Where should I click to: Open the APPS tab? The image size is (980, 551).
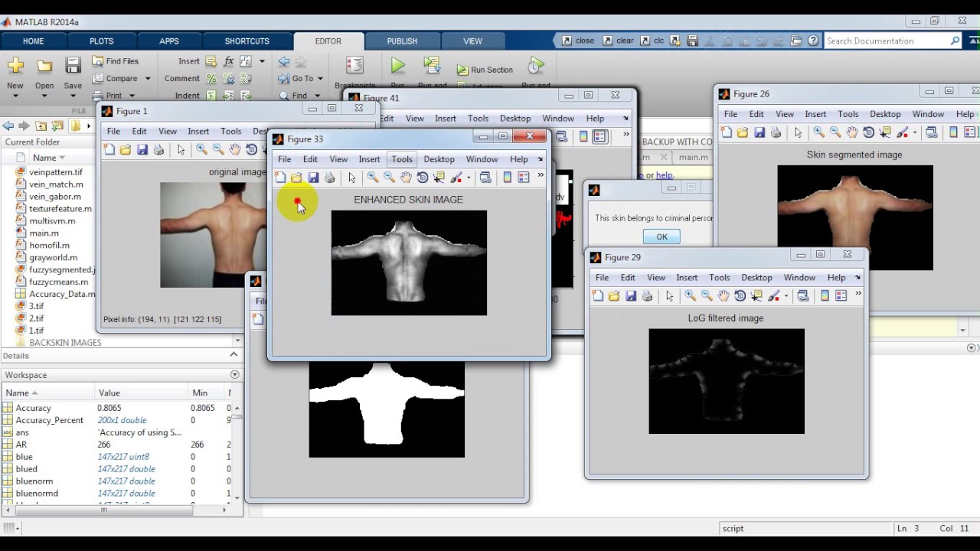[x=169, y=41]
